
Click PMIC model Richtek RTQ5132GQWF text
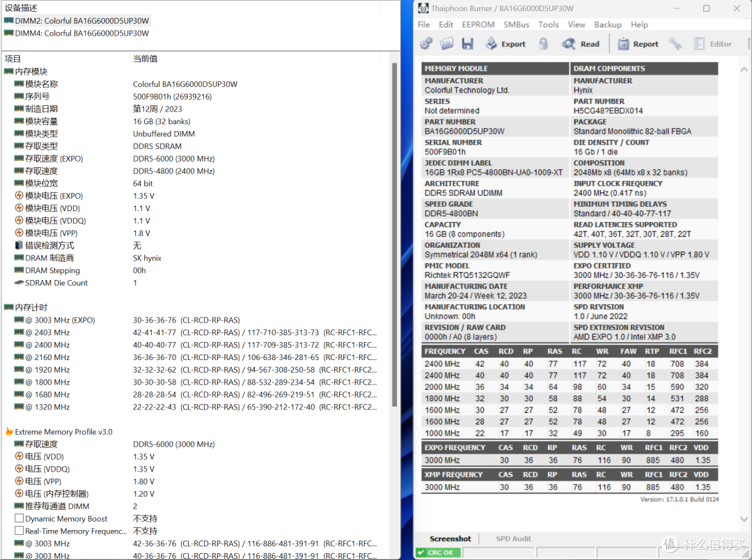pyautogui.click(x=467, y=275)
